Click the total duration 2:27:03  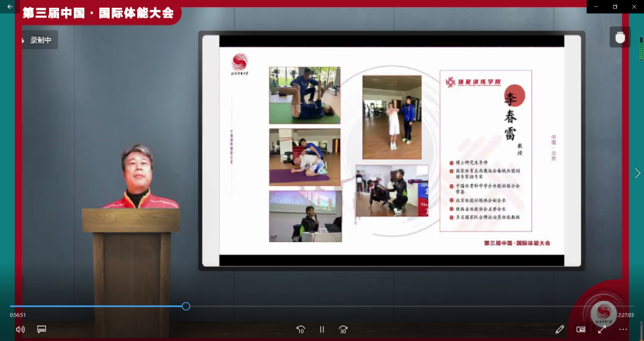click(626, 315)
